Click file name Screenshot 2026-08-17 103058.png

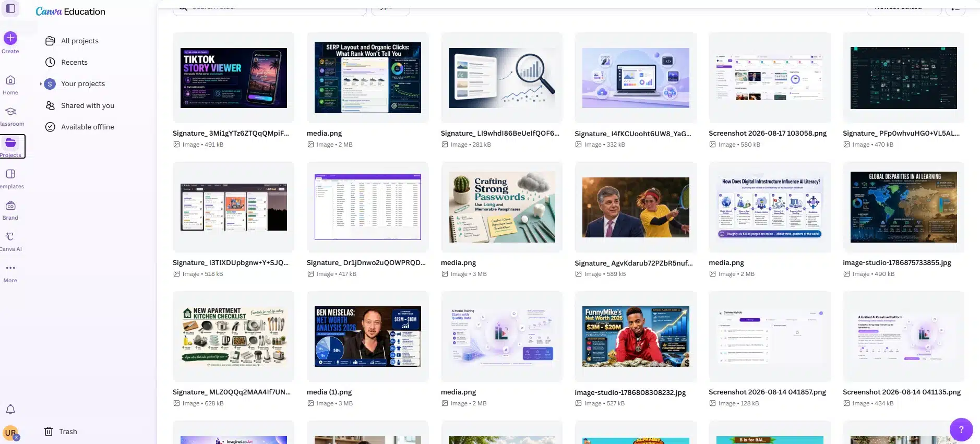coord(768,133)
